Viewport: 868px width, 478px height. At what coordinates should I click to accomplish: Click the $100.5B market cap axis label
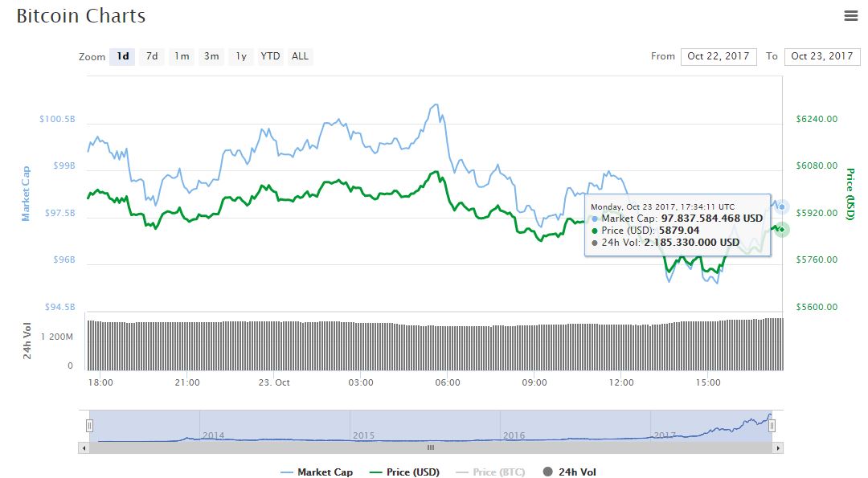57,119
